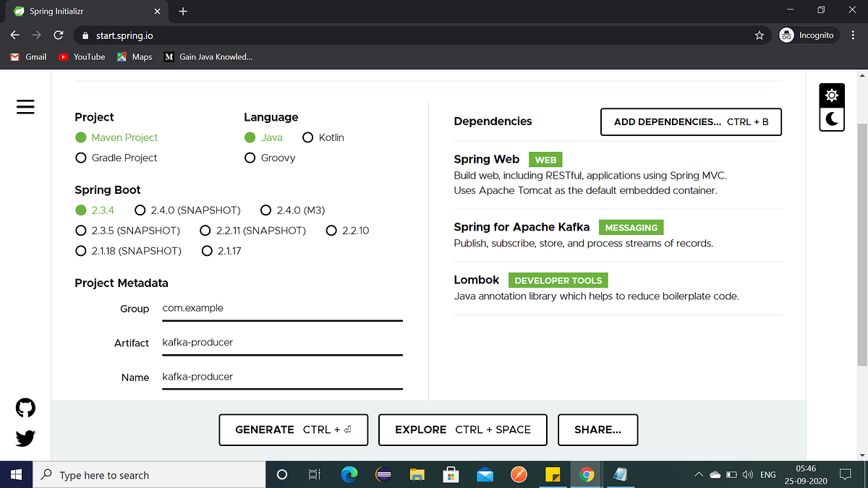Viewport: 868px width, 488px height.
Task: Bookmark this page with star icon
Action: click(759, 35)
